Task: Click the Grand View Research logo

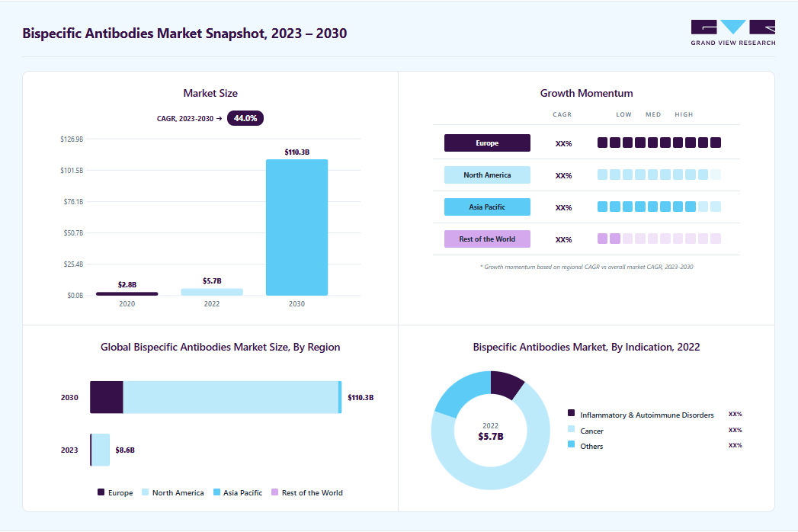Action: 733,33
